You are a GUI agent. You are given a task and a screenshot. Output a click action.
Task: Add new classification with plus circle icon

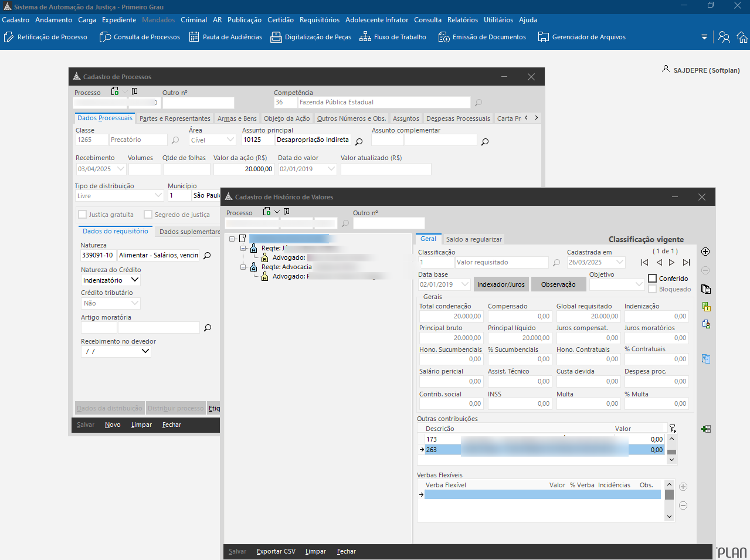[705, 252]
